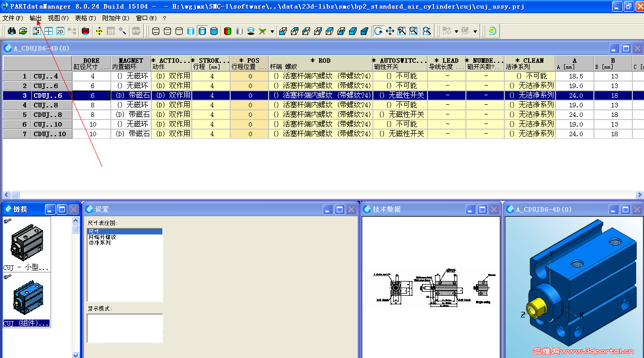Click the open project folder icon
The image size is (644, 358).
coord(23,31)
